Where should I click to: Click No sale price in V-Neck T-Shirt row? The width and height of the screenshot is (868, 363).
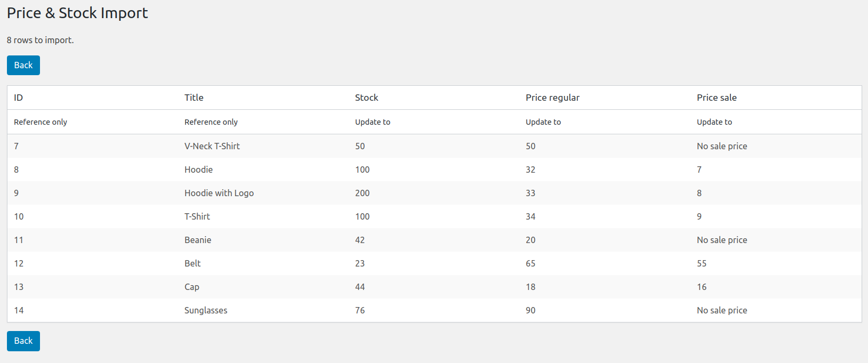click(x=722, y=146)
